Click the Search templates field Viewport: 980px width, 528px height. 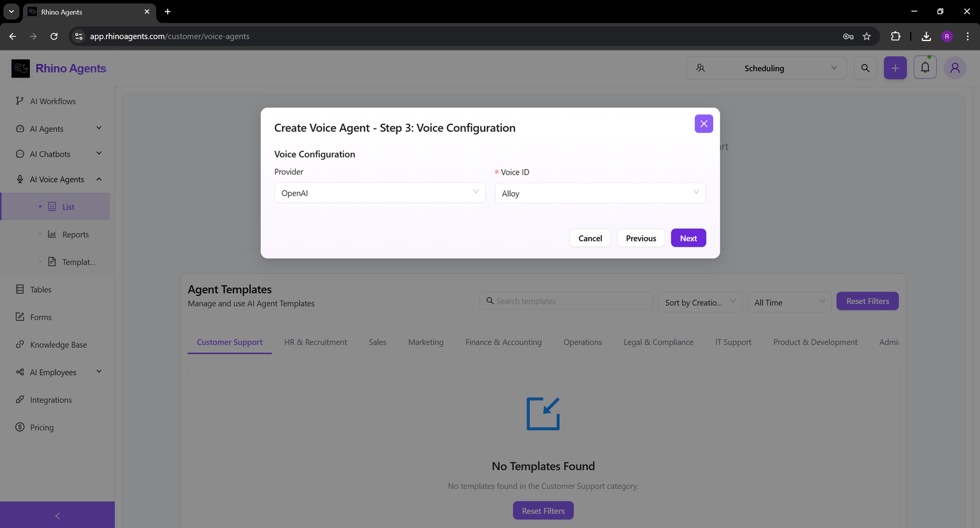point(567,301)
